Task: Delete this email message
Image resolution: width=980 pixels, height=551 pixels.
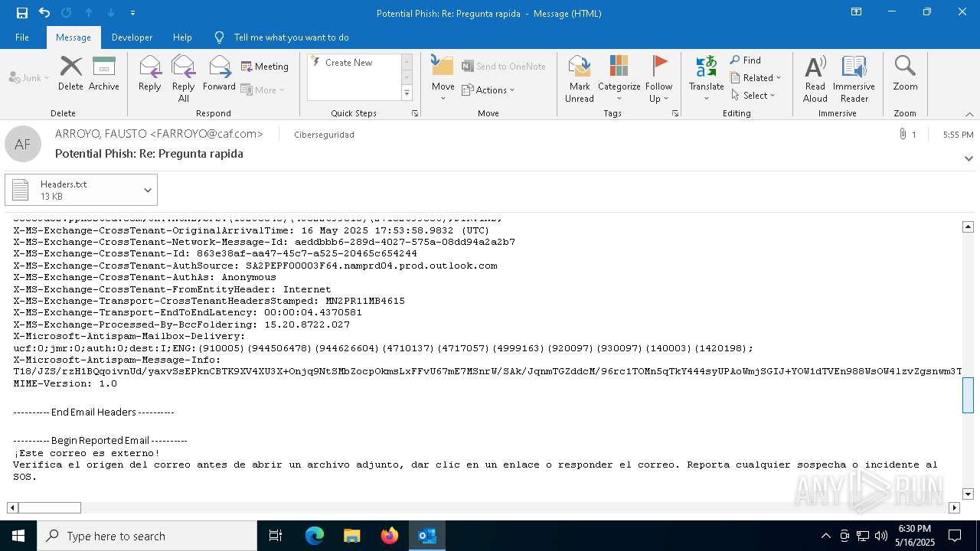Action: click(70, 73)
